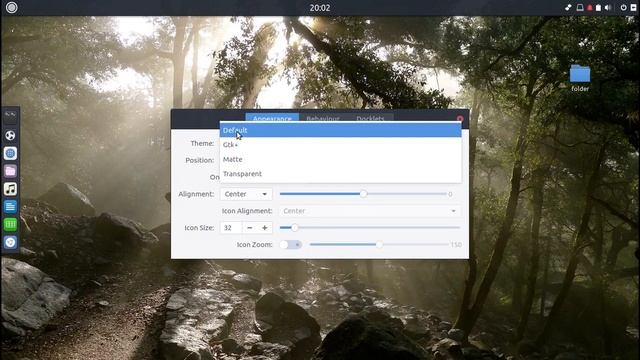Pick 'Matte' from the theme list
Image resolution: width=640 pixels, height=360 pixels.
coord(340,159)
